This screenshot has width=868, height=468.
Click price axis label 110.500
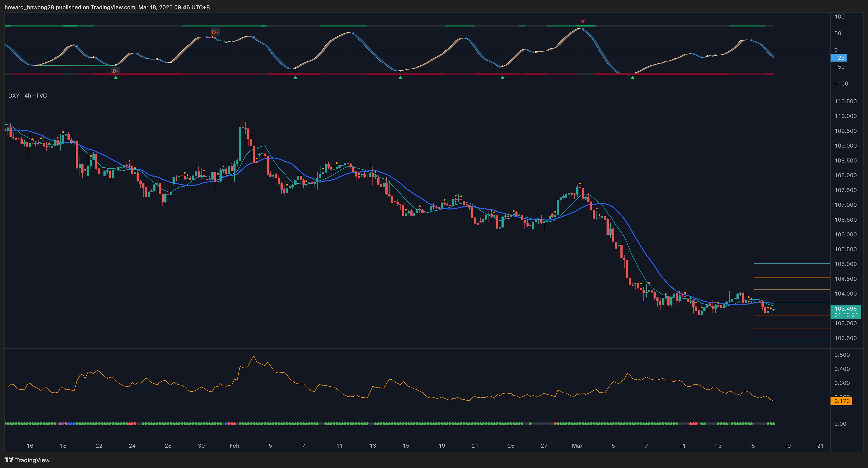pos(845,102)
